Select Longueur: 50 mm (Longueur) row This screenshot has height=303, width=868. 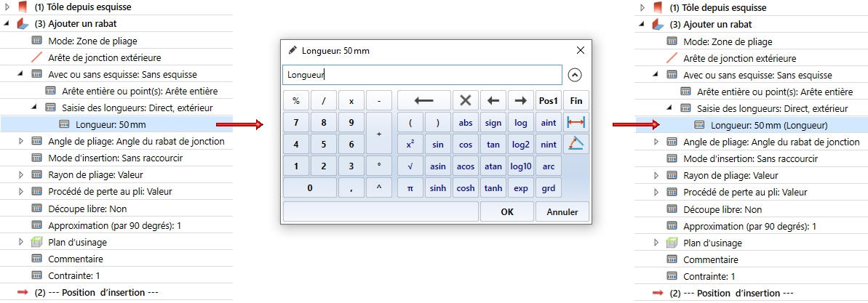[x=751, y=124]
